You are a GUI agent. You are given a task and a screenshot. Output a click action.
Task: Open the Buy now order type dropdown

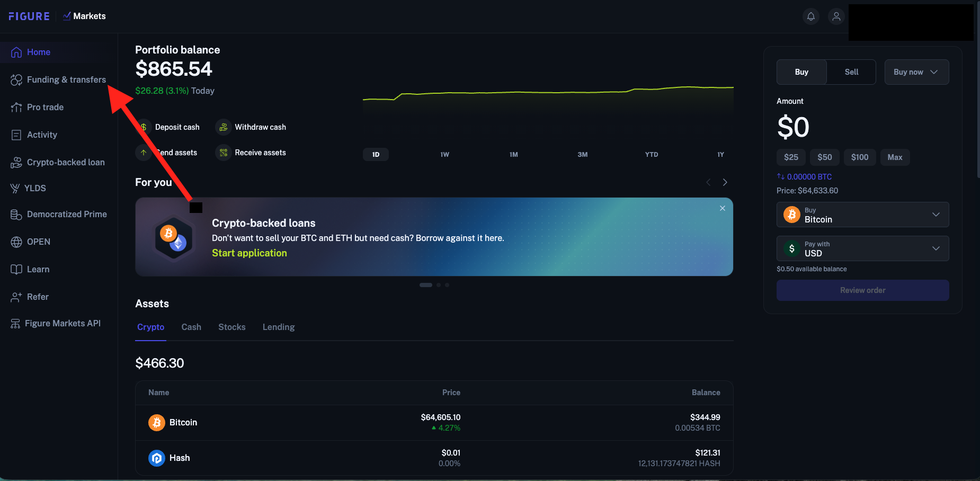pos(916,72)
